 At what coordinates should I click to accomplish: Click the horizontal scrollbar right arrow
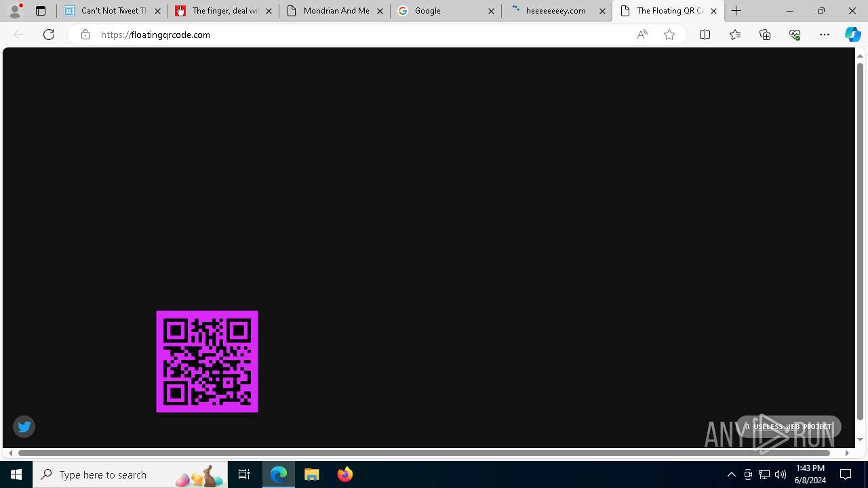[x=847, y=453]
